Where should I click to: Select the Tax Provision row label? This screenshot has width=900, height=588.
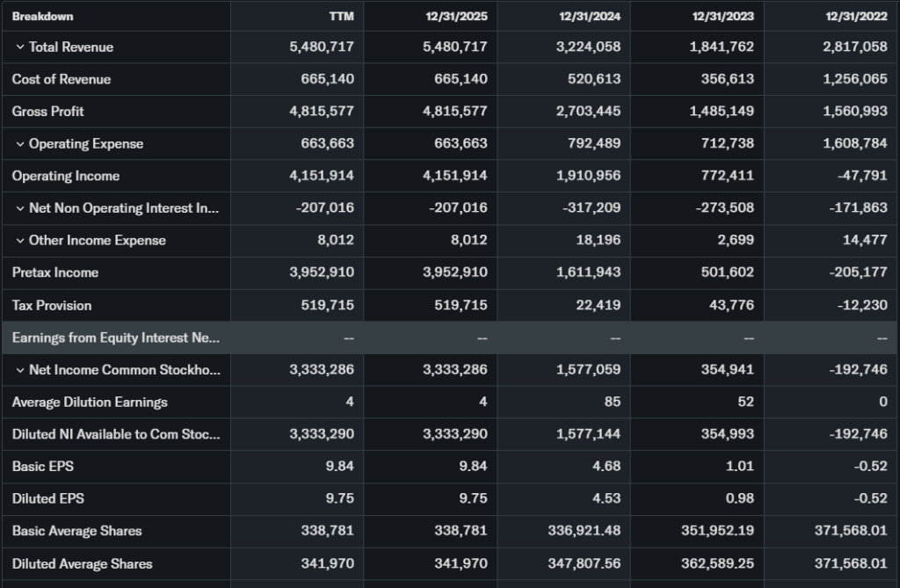pyautogui.click(x=52, y=306)
